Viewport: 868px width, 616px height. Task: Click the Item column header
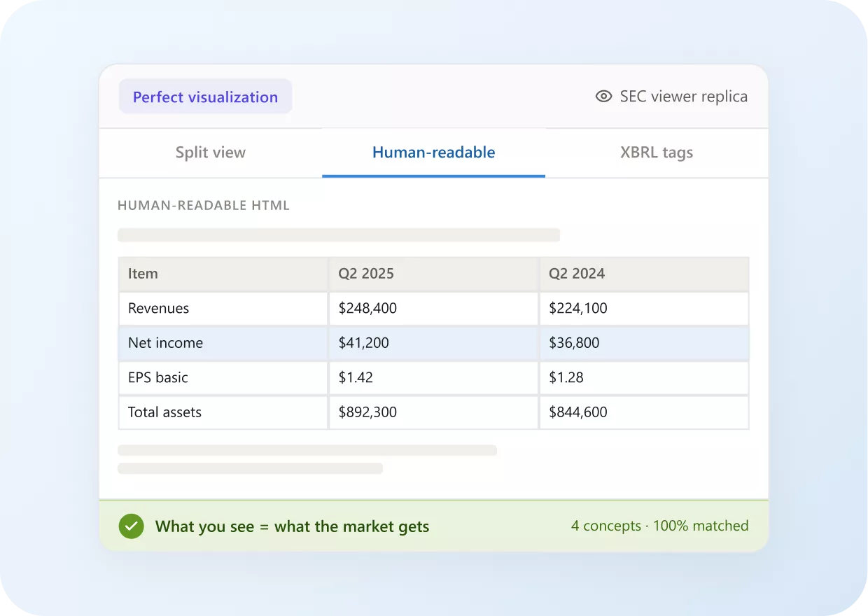(223, 274)
